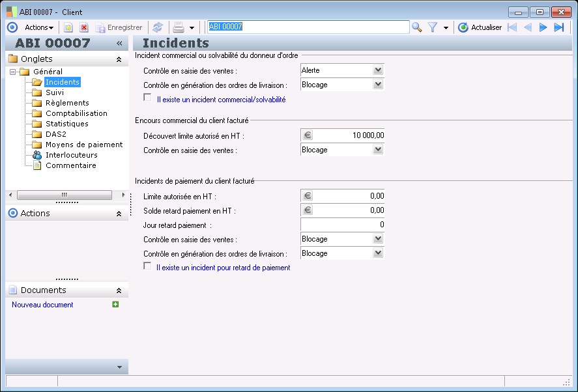Image resolution: width=578 pixels, height=392 pixels.
Task: Go to previous record arrow
Action: pos(528,27)
